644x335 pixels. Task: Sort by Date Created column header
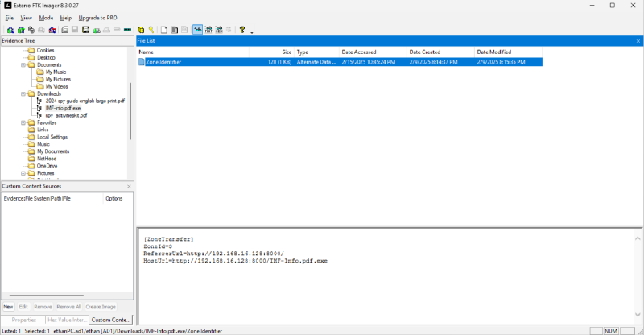click(440, 52)
